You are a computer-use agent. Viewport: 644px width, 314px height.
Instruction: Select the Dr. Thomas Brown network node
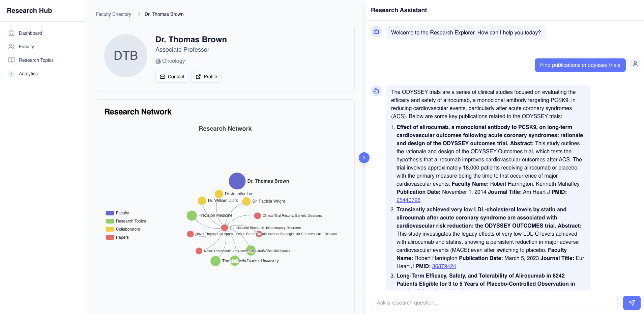(237, 181)
